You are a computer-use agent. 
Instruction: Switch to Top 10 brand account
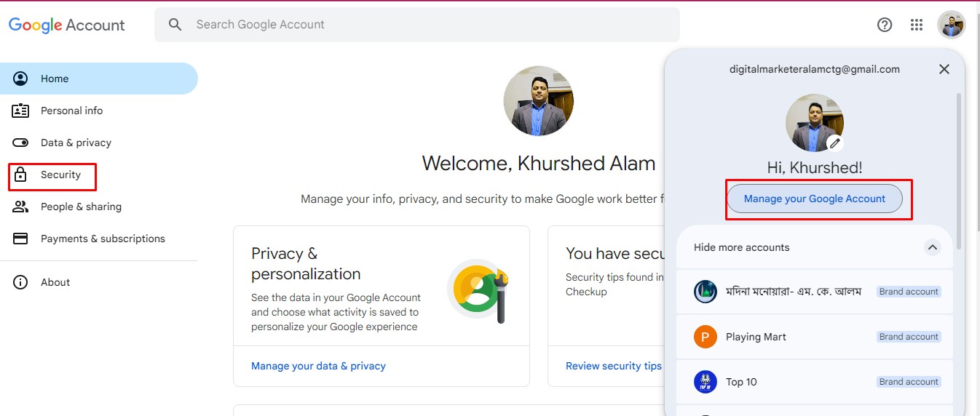[815, 382]
